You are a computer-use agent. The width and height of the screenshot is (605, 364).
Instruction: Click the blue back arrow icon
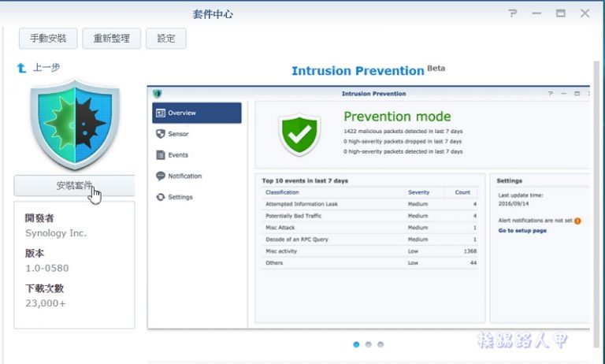(x=22, y=69)
